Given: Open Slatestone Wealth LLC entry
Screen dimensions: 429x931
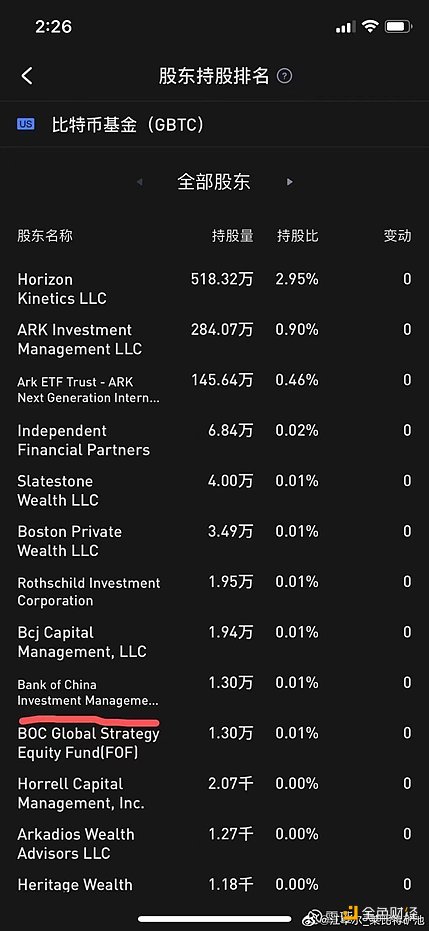Looking at the screenshot, I should coord(214,490).
